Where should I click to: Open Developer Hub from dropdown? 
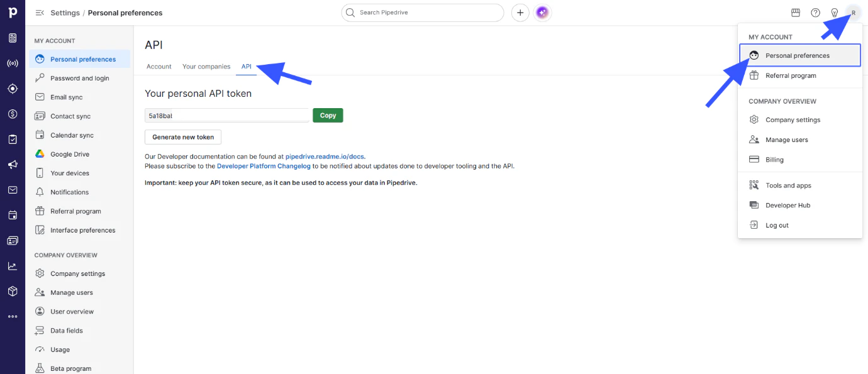coord(800,206)
